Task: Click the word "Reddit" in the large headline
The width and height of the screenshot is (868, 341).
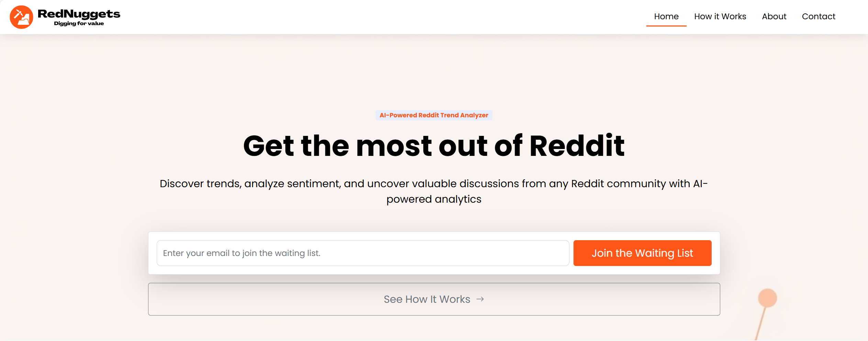Action: click(x=577, y=146)
